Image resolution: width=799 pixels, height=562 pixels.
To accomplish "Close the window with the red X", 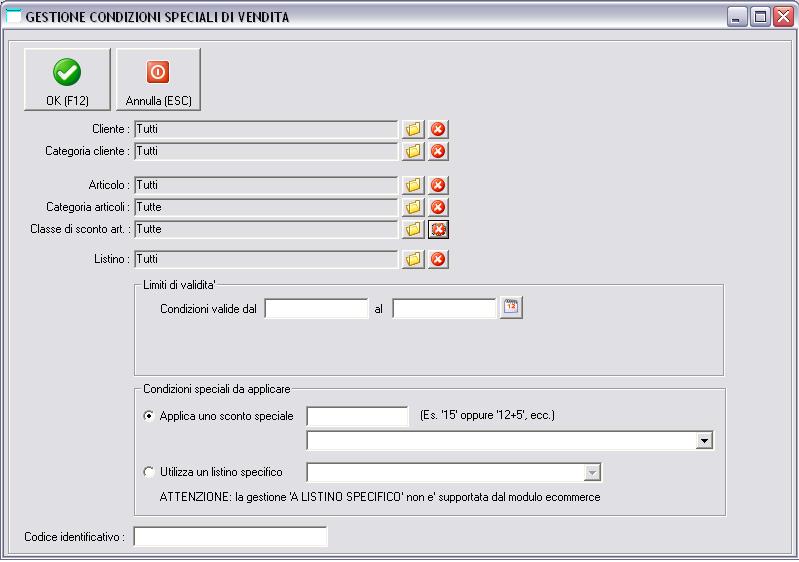I will [783, 17].
